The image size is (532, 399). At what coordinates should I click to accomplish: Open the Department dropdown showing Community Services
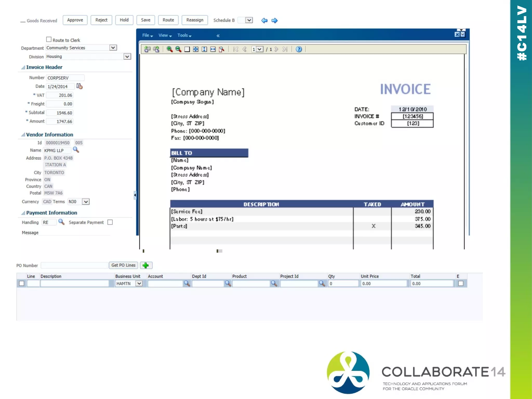tap(113, 48)
